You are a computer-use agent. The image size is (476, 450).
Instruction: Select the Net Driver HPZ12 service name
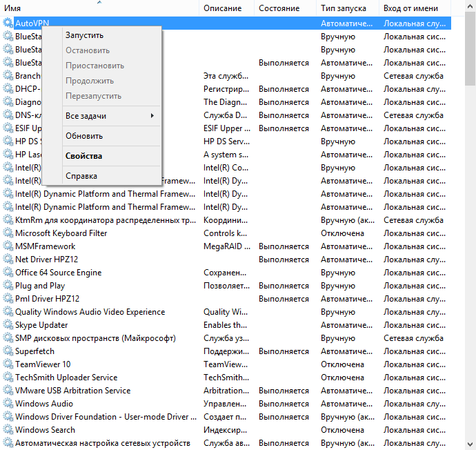pyautogui.click(x=46, y=260)
